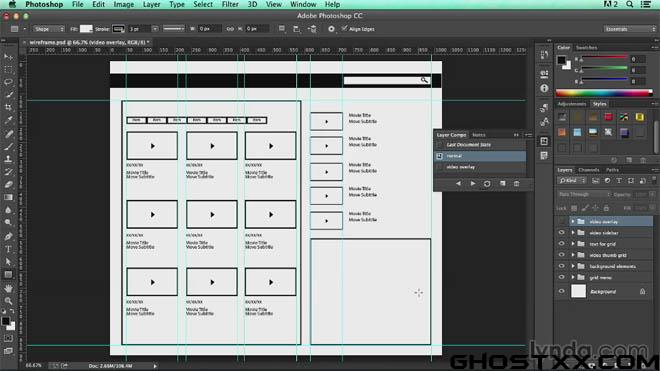Toggle visibility of Background layer
The image size is (660, 371).
562,291
